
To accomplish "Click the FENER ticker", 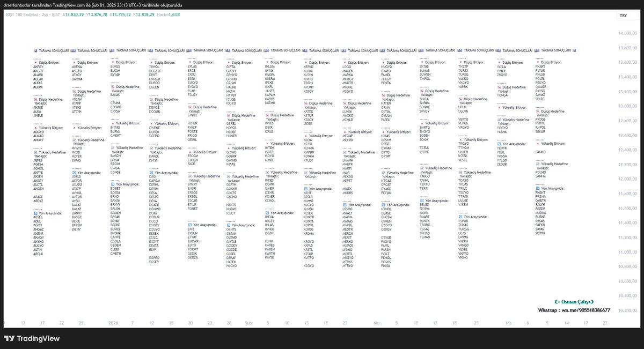I will (x=193, y=123).
